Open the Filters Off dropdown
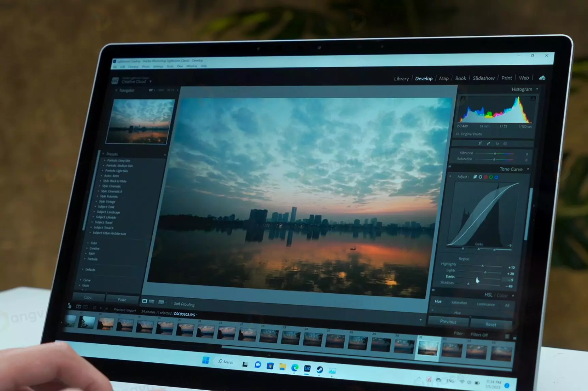588x391 pixels. (479, 335)
